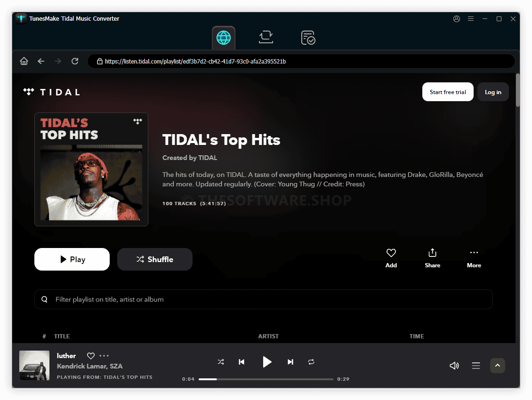532x400 pixels.
Task: Toggle shuffle in the player bar
Action: pos(220,362)
